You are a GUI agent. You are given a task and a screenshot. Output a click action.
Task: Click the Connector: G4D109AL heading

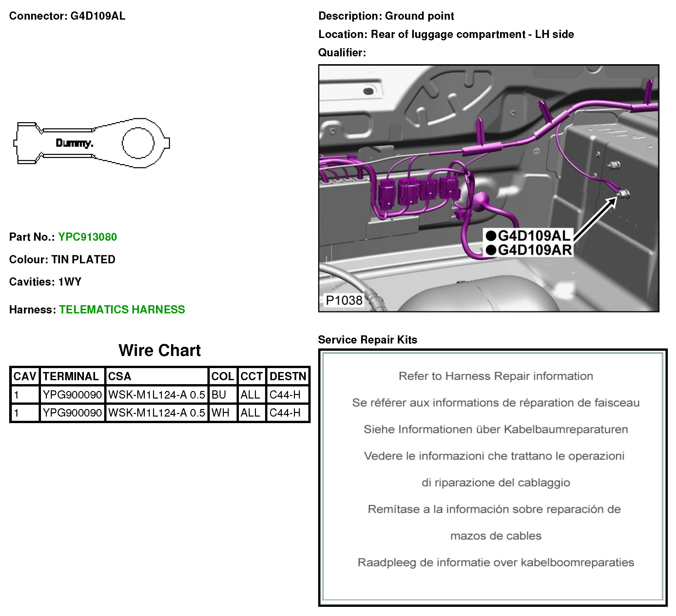click(67, 16)
